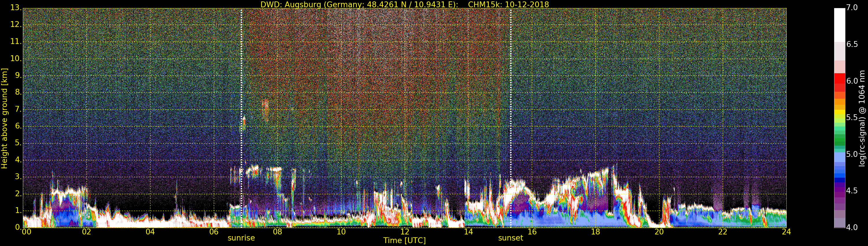Click the '5.' height axis tick label
868x246 pixels.
(x=18, y=143)
